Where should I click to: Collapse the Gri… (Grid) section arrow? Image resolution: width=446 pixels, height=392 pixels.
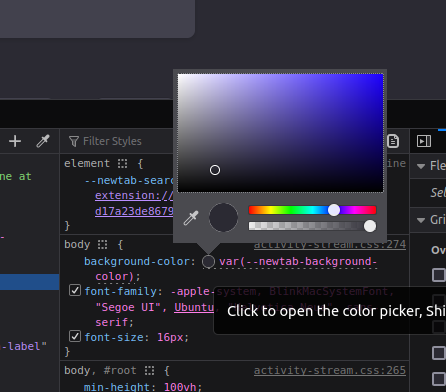point(421,220)
